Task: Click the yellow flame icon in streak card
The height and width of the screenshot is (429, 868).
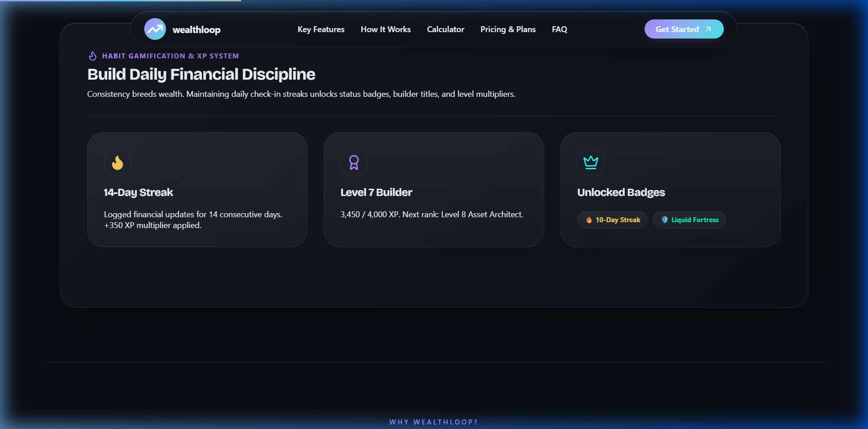Action: point(118,162)
